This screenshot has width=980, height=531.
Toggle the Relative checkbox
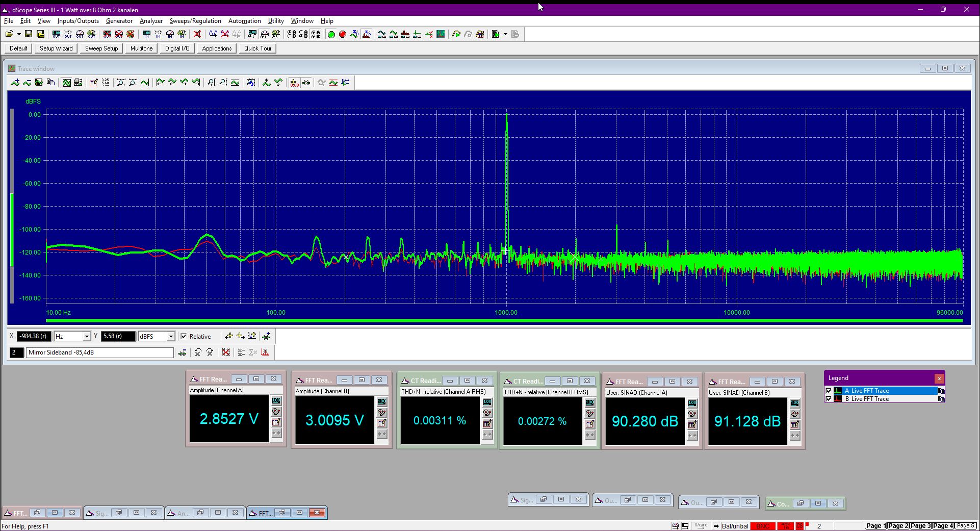(184, 336)
